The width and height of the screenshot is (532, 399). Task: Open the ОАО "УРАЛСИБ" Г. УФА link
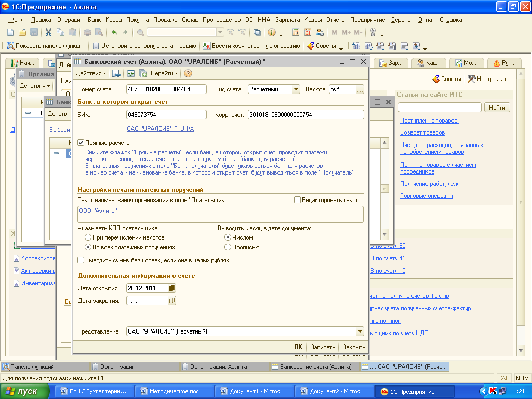click(x=160, y=129)
